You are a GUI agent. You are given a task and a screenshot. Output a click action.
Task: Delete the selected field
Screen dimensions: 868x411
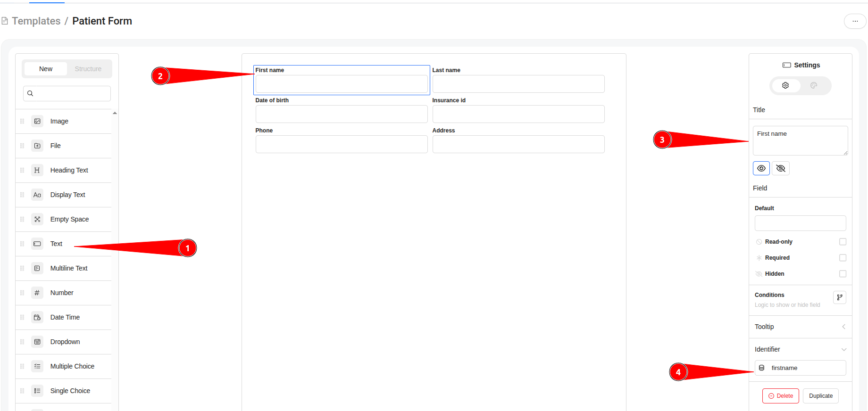coord(781,396)
